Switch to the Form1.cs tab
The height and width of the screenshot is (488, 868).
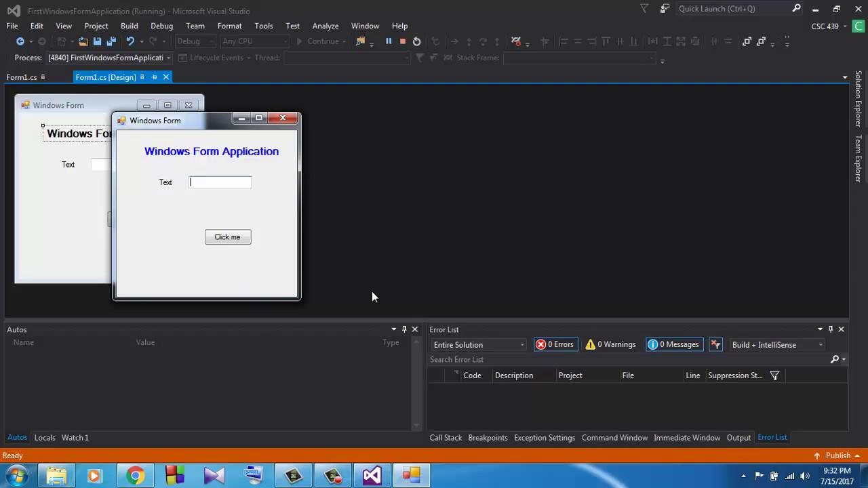22,77
